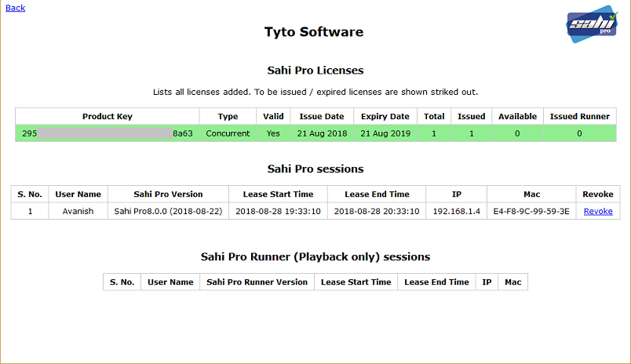Click the Tyto Software heading
Screen dimensions: 631x364
[314, 32]
